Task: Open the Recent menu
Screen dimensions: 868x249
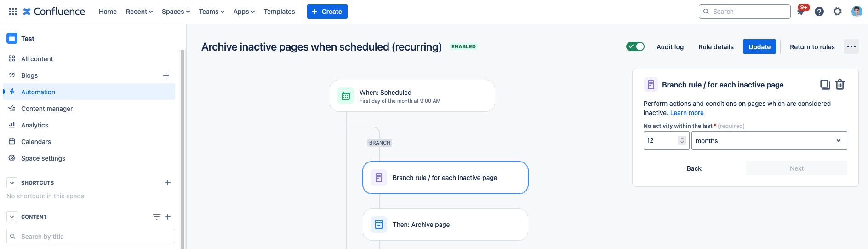Action: point(139,12)
